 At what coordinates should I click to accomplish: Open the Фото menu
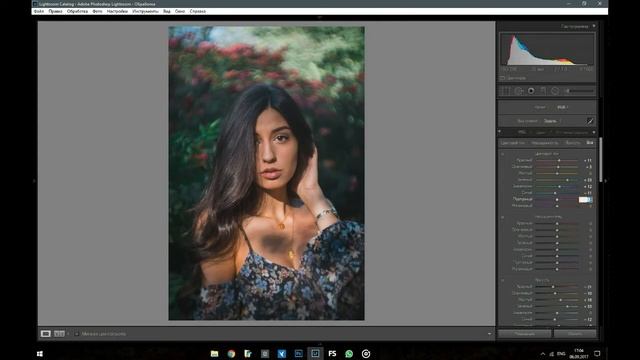(x=97, y=11)
